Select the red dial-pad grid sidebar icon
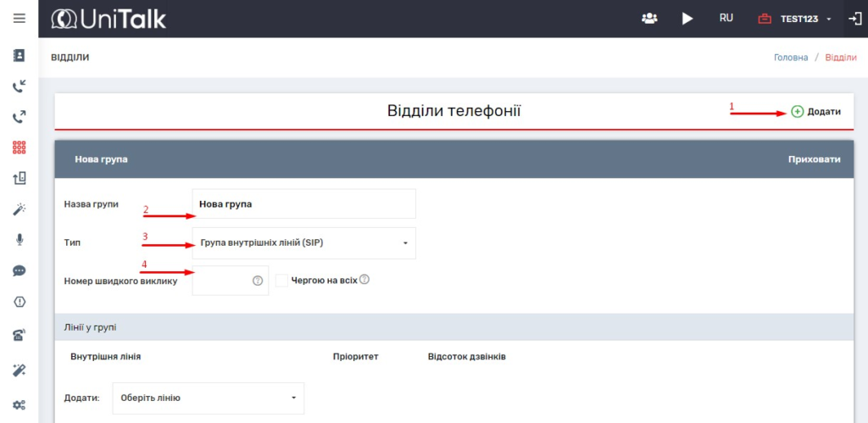This screenshot has height=423, width=868. (x=19, y=147)
